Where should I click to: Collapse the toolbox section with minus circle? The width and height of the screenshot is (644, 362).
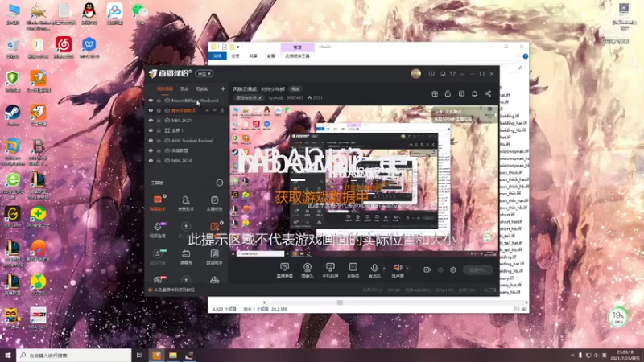tap(220, 183)
